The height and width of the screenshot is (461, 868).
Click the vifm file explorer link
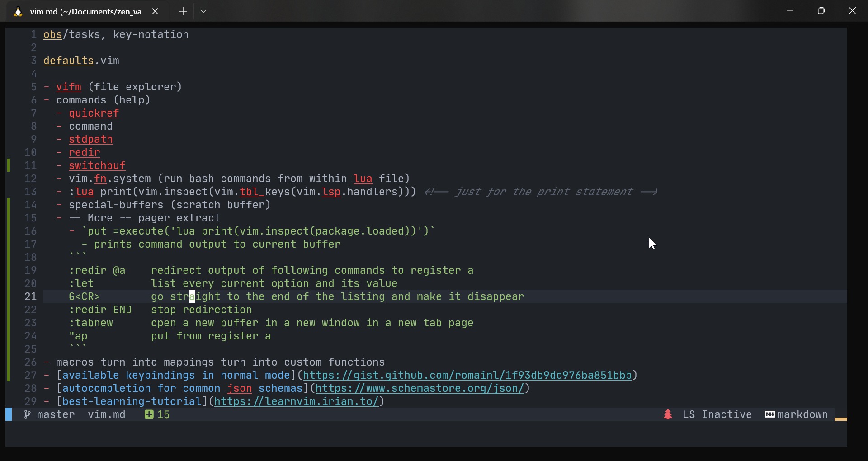68,87
